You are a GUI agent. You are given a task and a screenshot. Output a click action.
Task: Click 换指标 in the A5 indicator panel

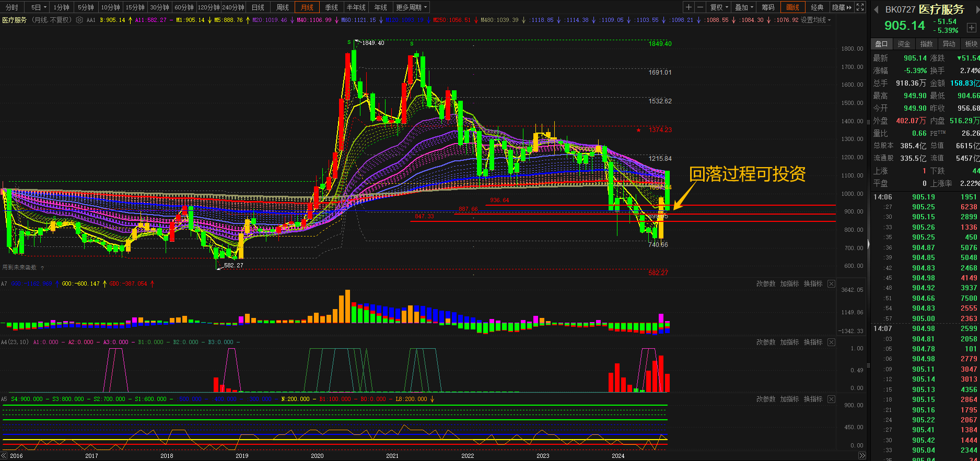813,399
